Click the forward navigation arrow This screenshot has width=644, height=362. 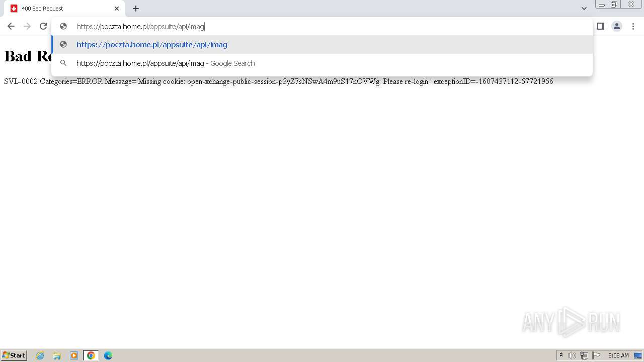point(27,26)
